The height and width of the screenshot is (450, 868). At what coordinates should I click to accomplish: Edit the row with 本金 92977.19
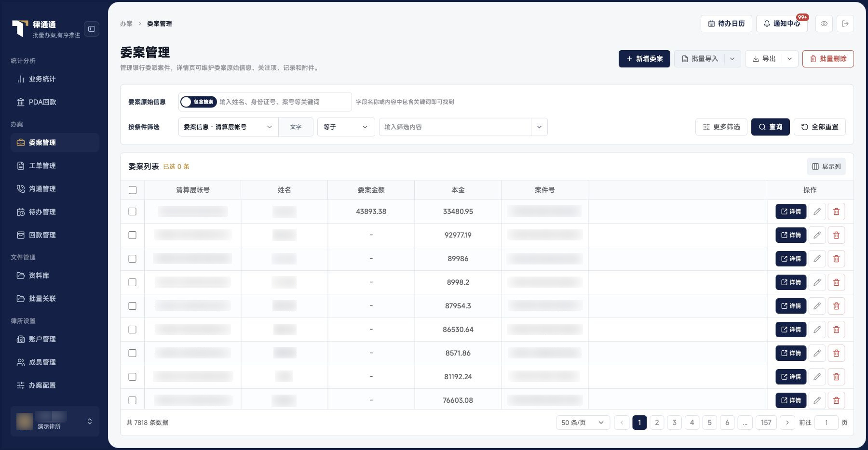[817, 235]
